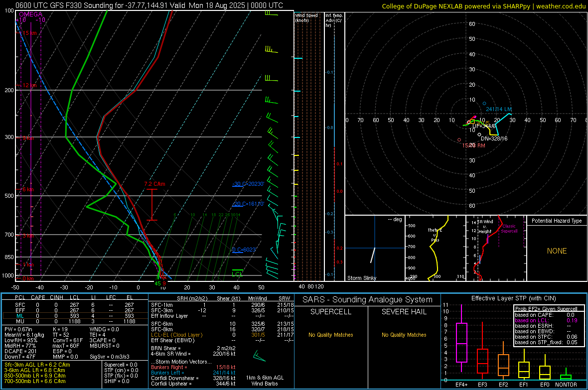
Task: Click the PW = 0.67in value
Action: pyautogui.click(x=18, y=329)
